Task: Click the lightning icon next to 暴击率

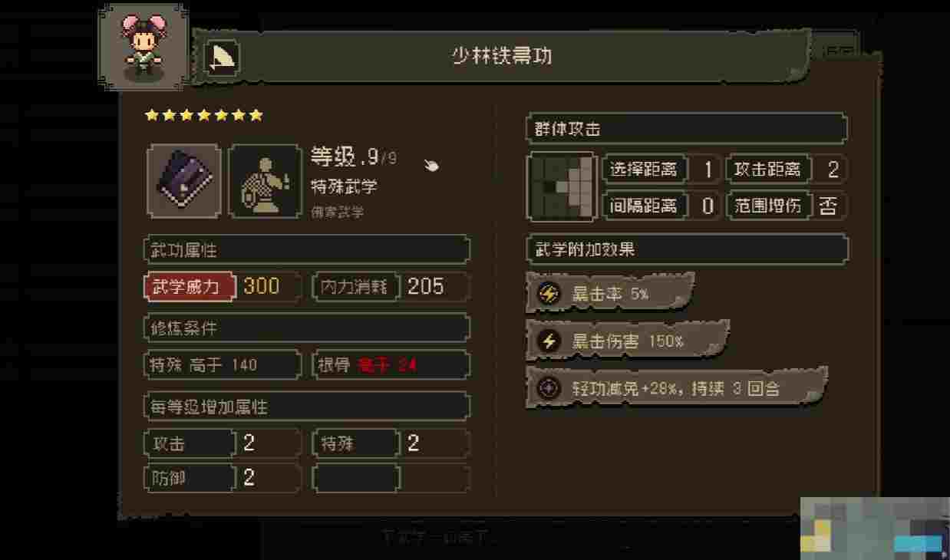Action: click(x=549, y=294)
